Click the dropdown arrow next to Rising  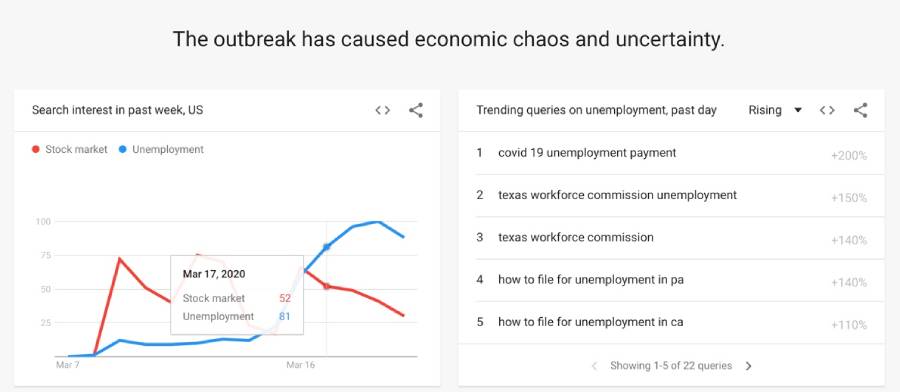point(797,110)
